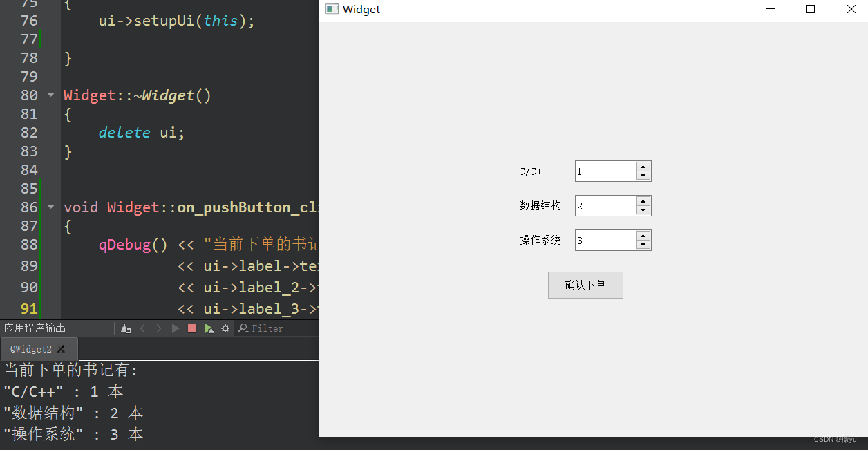Click the 操作系统 quantity input field
The height and width of the screenshot is (450, 868).
pyautogui.click(x=605, y=241)
